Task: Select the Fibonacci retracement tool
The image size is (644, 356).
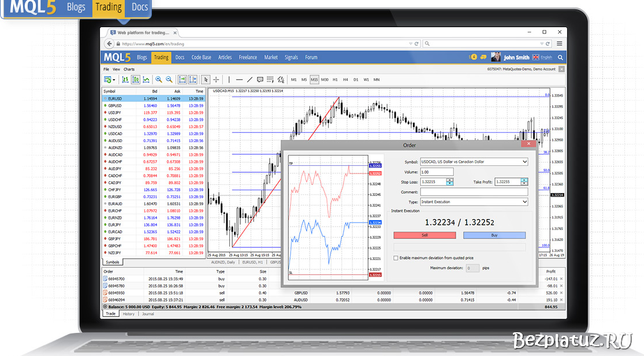Action: [x=270, y=80]
